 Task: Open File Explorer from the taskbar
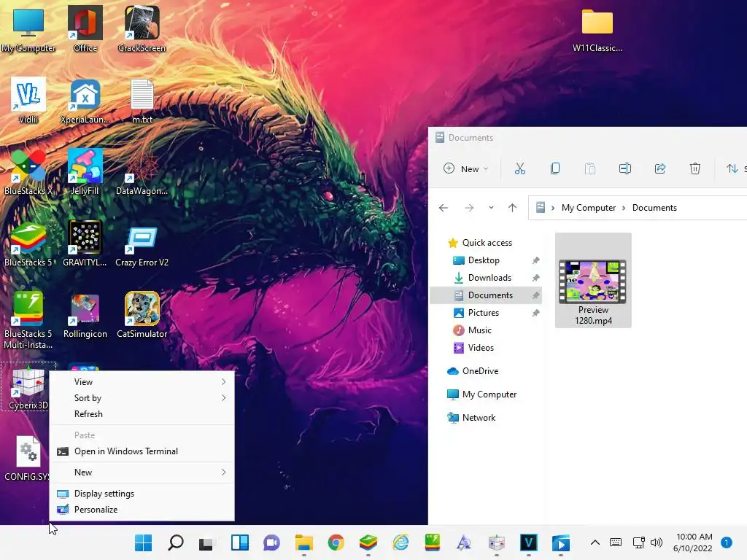click(303, 542)
